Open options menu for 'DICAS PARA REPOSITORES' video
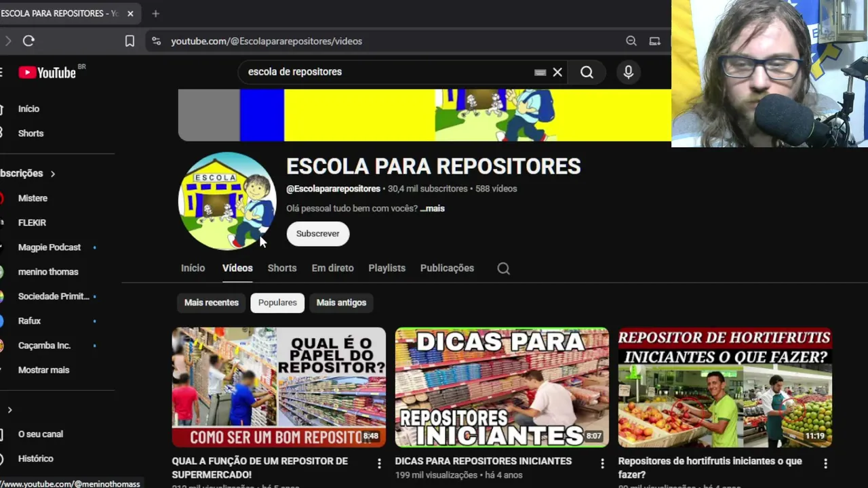This screenshot has width=868, height=488. point(602,464)
